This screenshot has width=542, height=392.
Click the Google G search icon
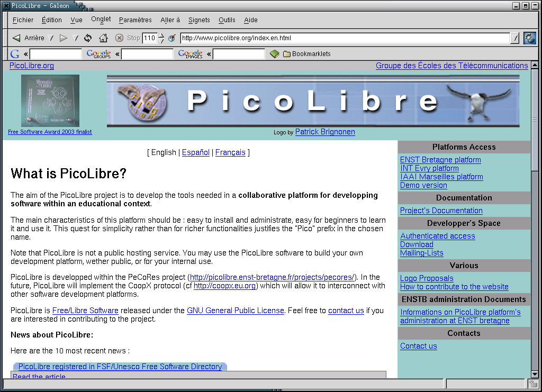pyautogui.click(x=15, y=54)
